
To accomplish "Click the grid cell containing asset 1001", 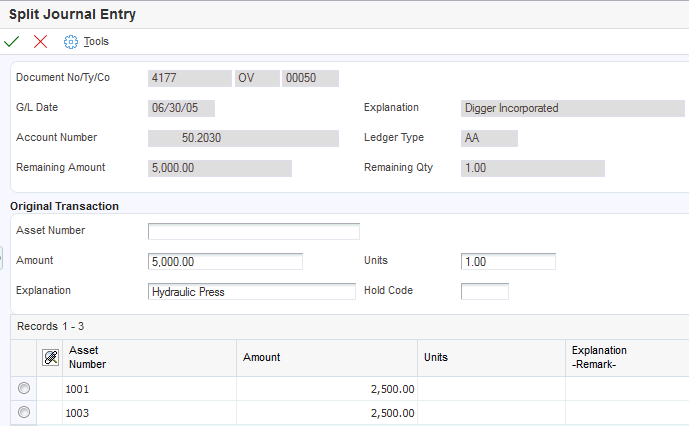I will 150,388.
